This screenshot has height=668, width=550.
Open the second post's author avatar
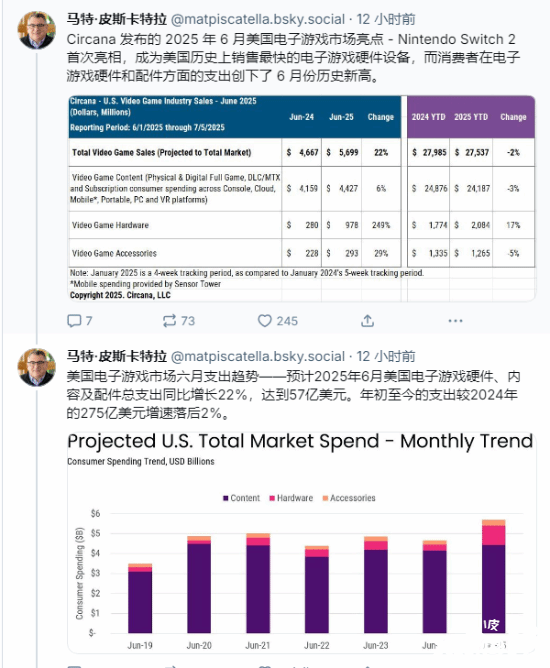click(x=36, y=367)
